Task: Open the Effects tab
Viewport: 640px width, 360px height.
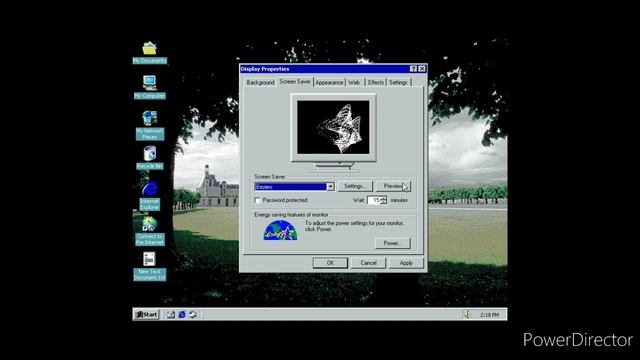Action: [376, 82]
